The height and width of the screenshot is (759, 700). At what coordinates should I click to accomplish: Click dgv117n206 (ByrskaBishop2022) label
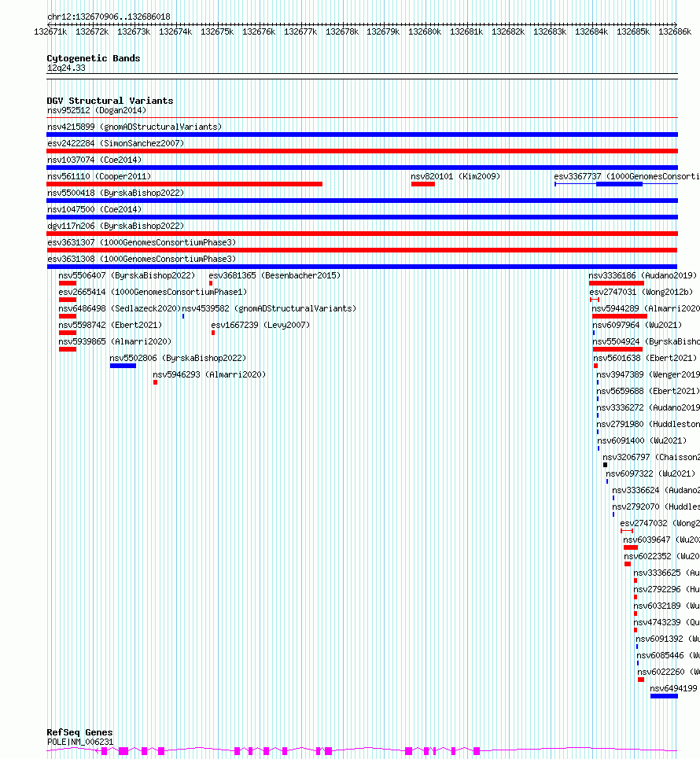(x=116, y=226)
